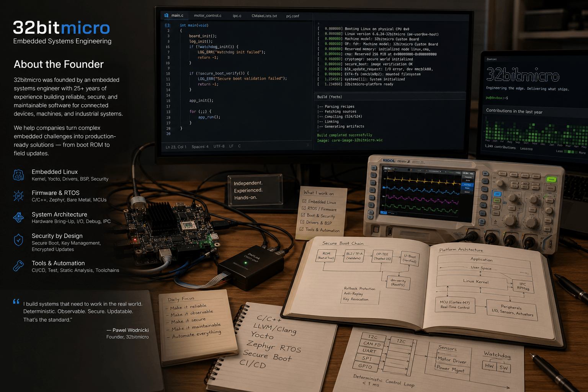Check the RTOS / Firmware box
The height and width of the screenshot is (392, 588).
coord(304,208)
